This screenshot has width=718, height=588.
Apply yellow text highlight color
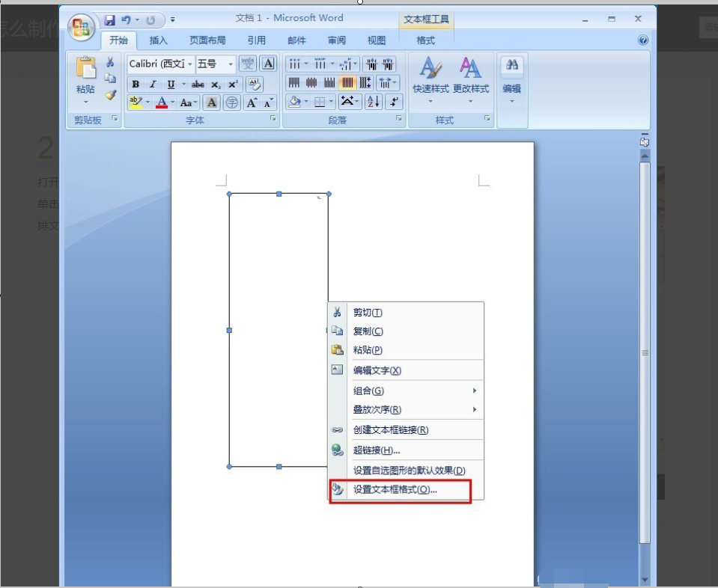click(x=136, y=102)
